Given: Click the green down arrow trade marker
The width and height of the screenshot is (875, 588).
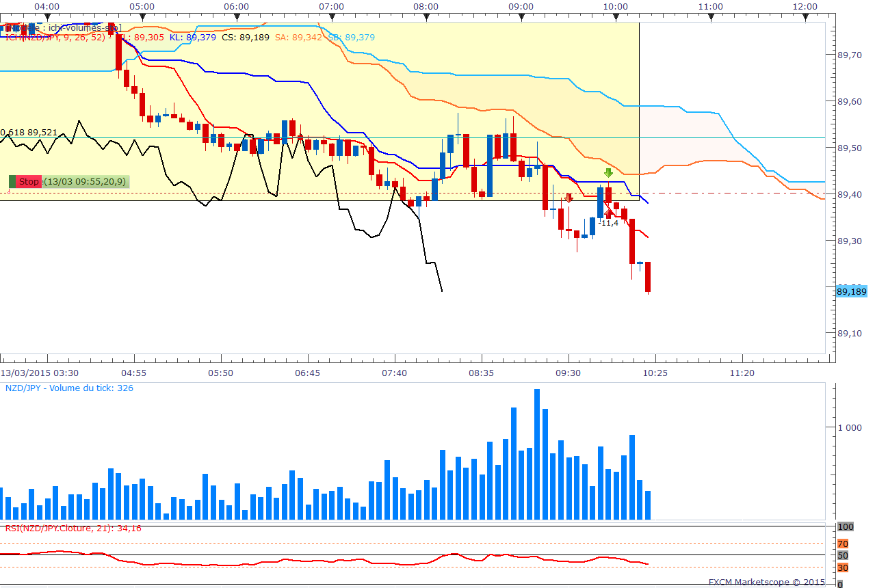Looking at the screenshot, I should [x=608, y=173].
